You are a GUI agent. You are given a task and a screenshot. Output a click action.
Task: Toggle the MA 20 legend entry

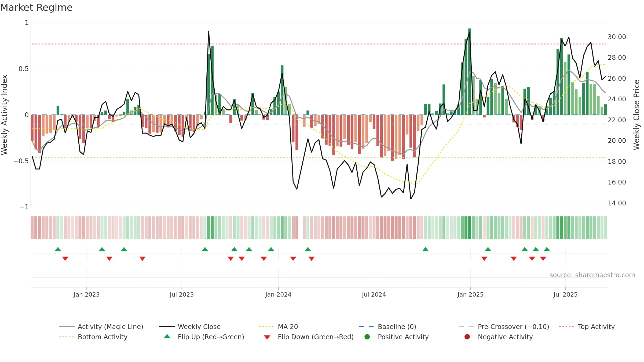(x=278, y=327)
